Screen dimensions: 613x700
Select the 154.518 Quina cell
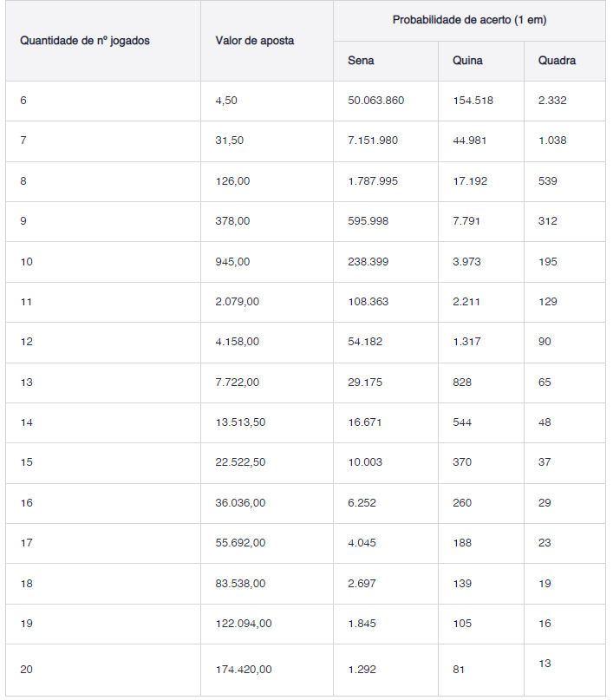click(473, 101)
